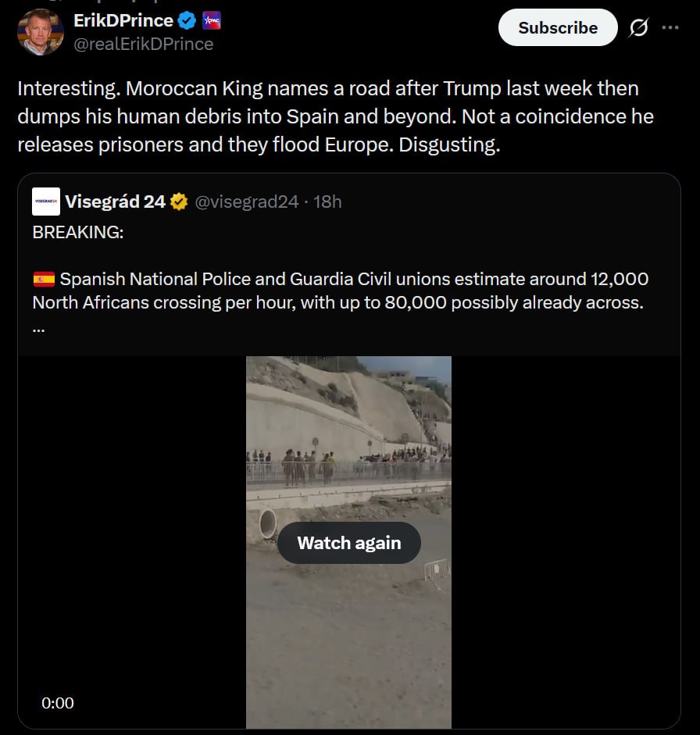Click ErikDPrince blue verified badge

point(187,20)
